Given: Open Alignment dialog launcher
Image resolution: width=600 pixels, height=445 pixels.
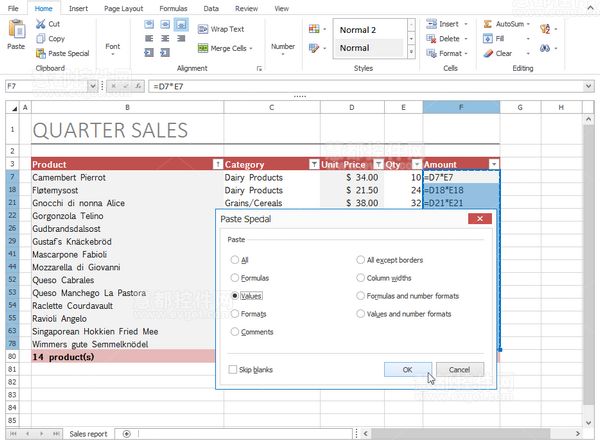Looking at the screenshot, I should [259, 68].
